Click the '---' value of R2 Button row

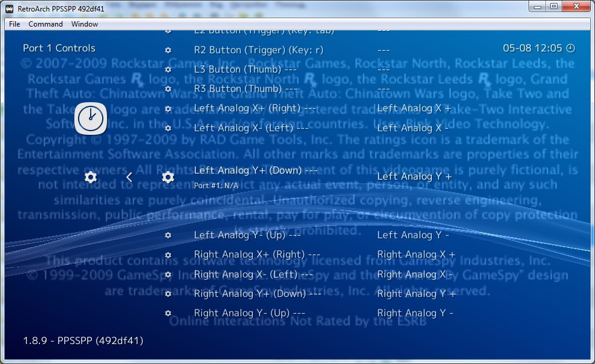click(383, 50)
